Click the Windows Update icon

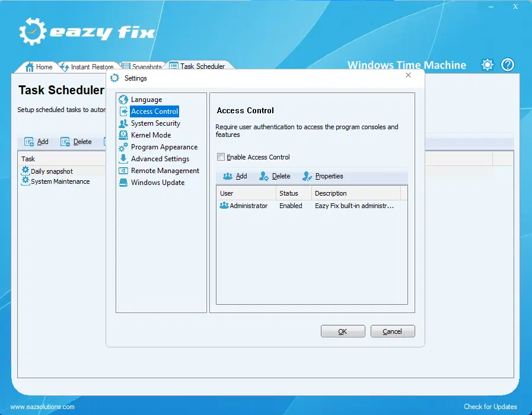tap(123, 183)
